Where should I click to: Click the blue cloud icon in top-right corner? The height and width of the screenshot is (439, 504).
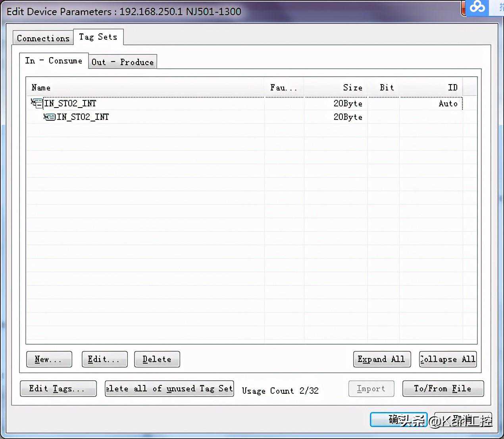click(x=477, y=7)
